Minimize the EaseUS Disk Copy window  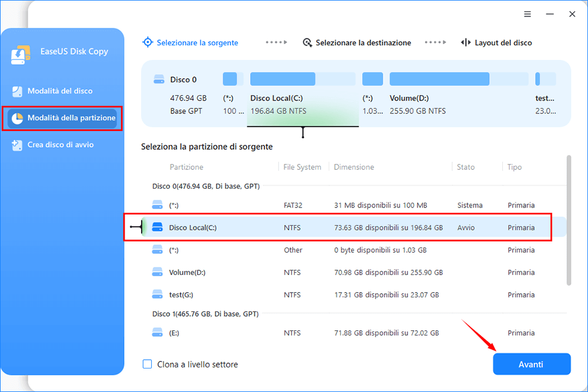pos(550,14)
